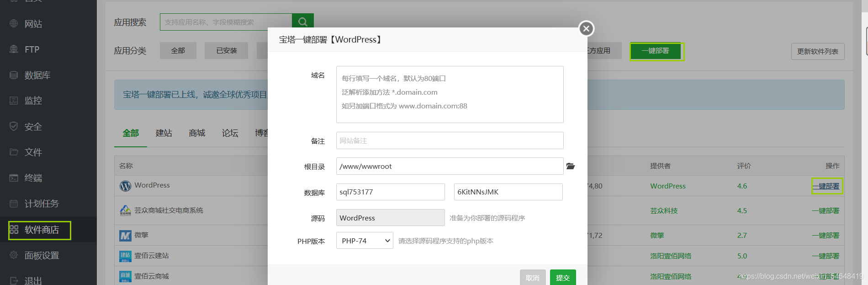This screenshot has height=285, width=868.
Task: Click the 评价 column header
Action: [744, 166]
